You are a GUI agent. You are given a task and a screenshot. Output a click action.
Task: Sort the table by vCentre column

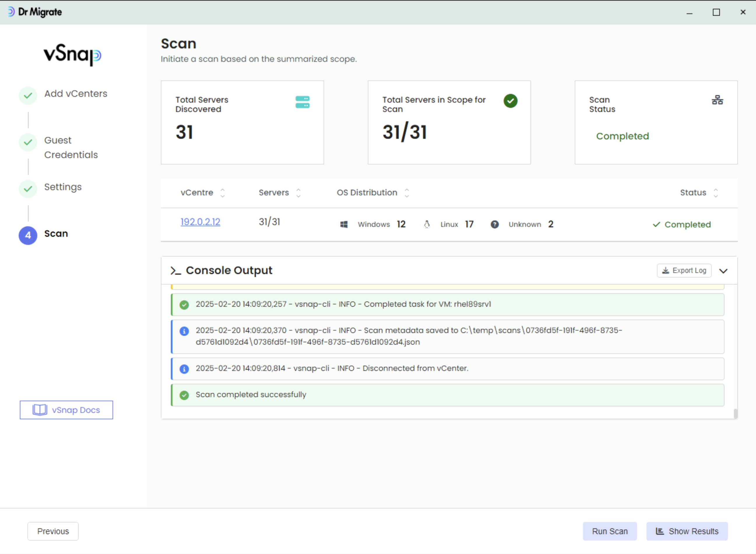[x=222, y=193]
